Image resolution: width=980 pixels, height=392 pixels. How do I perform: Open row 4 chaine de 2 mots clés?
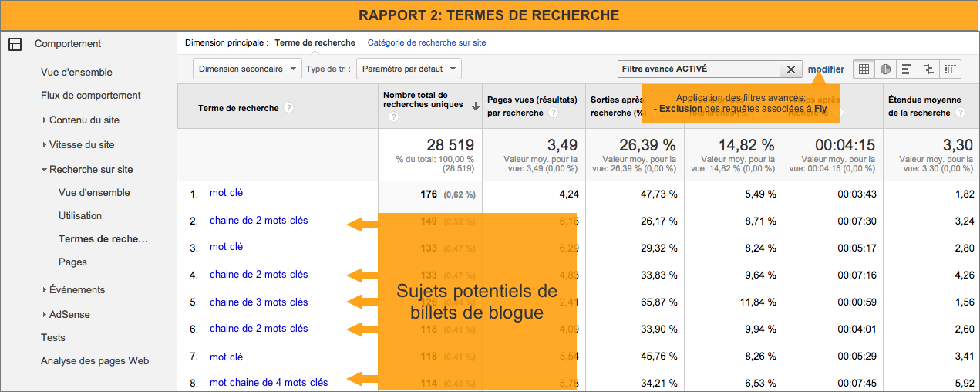[258, 275]
